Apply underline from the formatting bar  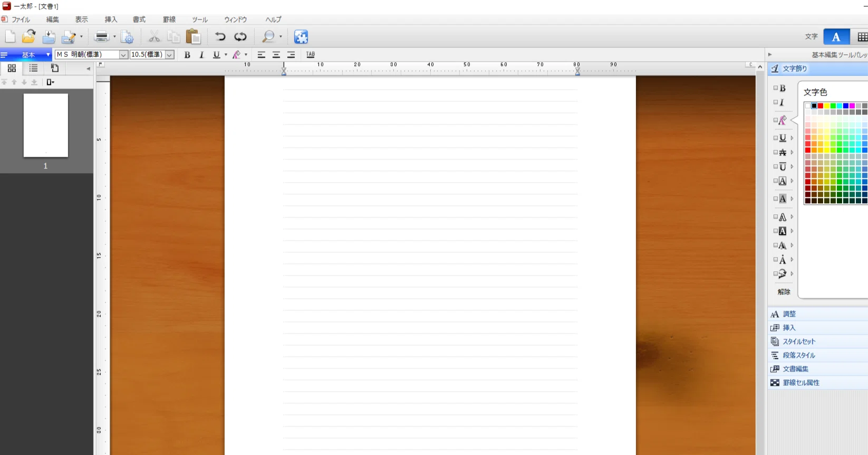(216, 55)
